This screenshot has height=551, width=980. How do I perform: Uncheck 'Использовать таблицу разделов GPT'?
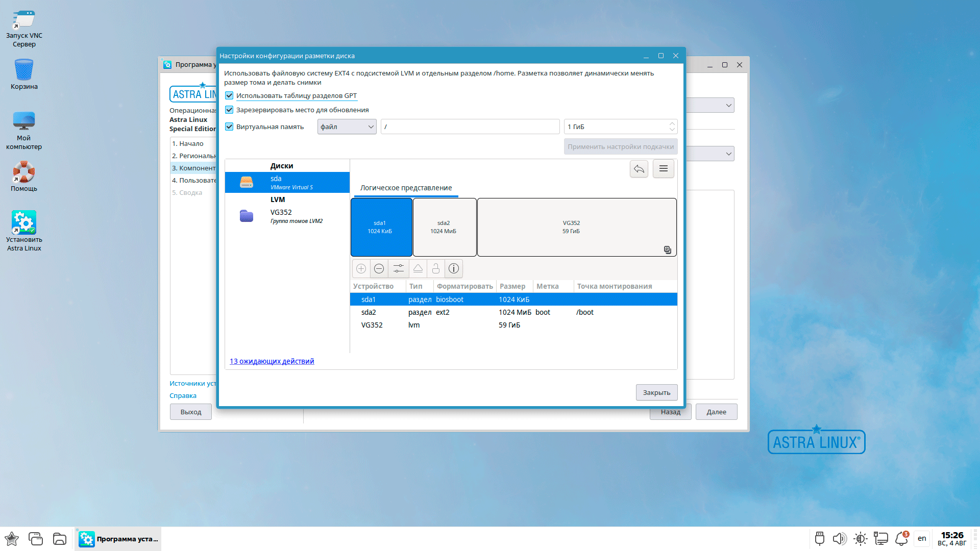point(229,95)
